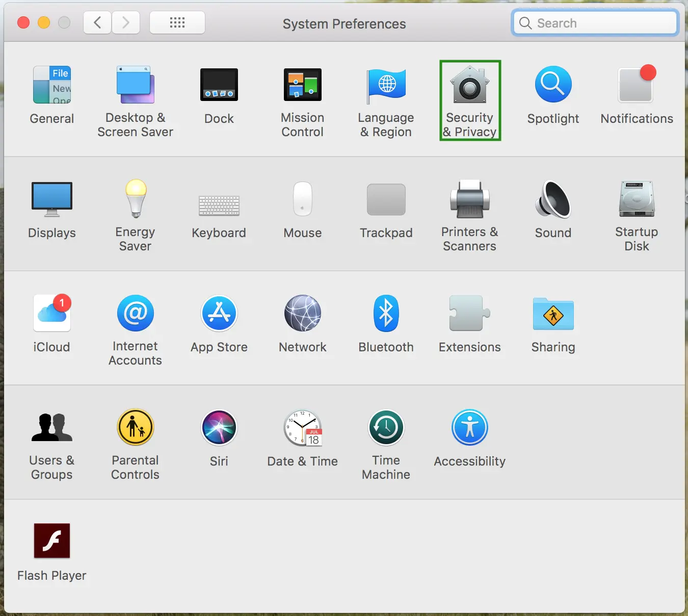Minimize the System Preferences window
Viewport: 688px width, 616px height.
pyautogui.click(x=44, y=22)
